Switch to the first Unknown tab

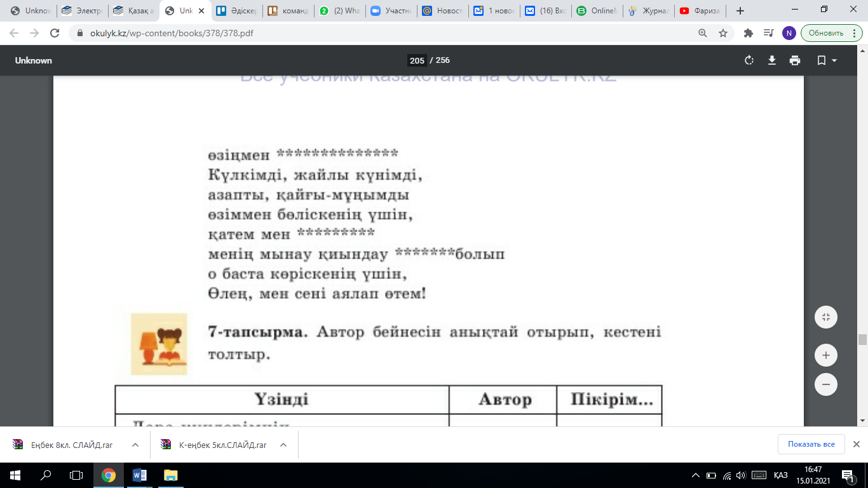tap(31, 11)
